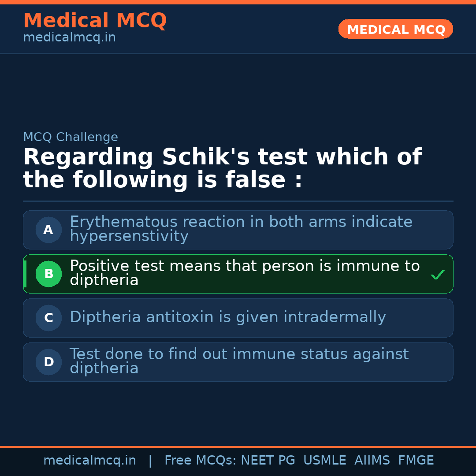Image resolution: width=476 pixels, height=476 pixels.
Task: Click the green letter B circle icon
Action: click(48, 274)
